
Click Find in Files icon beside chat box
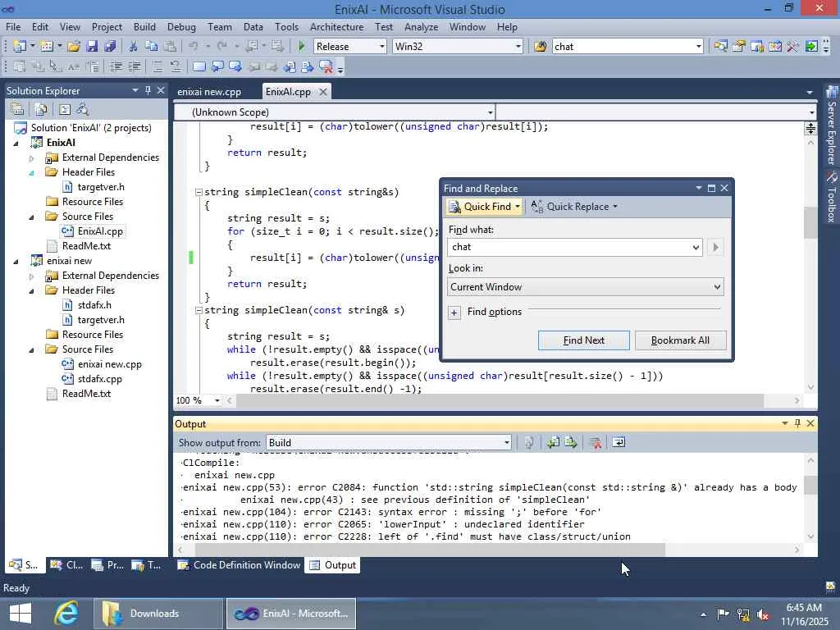(x=540, y=47)
